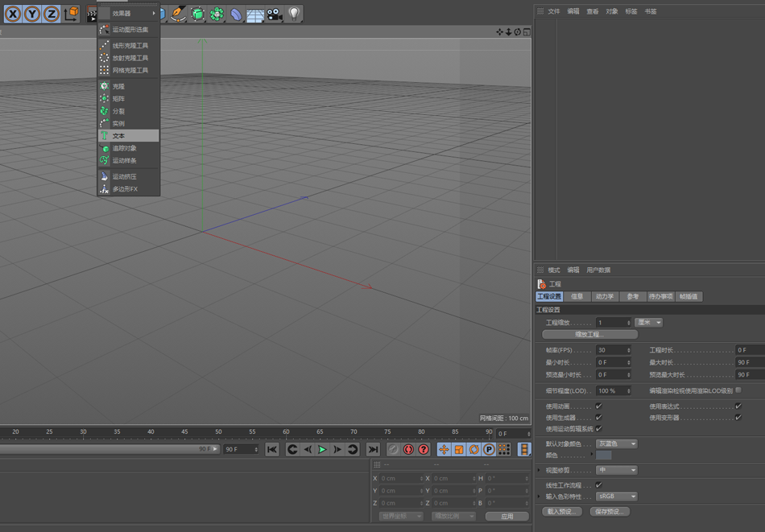Toggle the 使用动画 checkbox
The width and height of the screenshot is (765, 532).
(598, 406)
